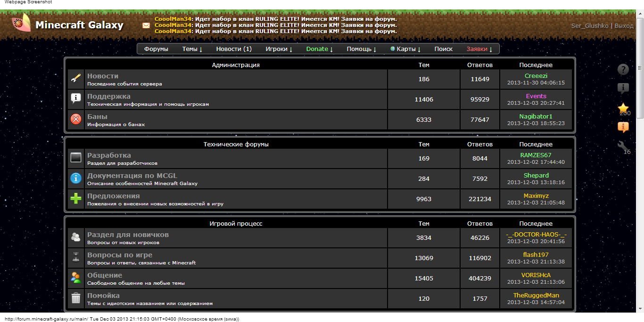The width and height of the screenshot is (644, 322).
Task: Click the users icon beside Раздел для новичков
Action: pos(76,237)
